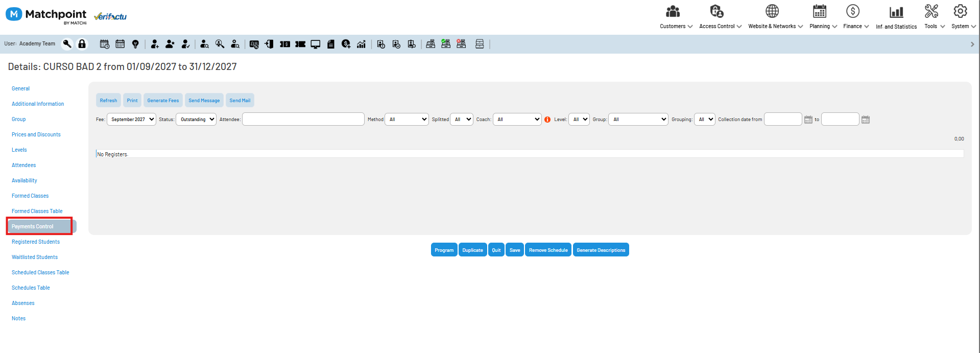Open the Tools menu
Image resolution: width=980 pixels, height=353 pixels.
[934, 17]
